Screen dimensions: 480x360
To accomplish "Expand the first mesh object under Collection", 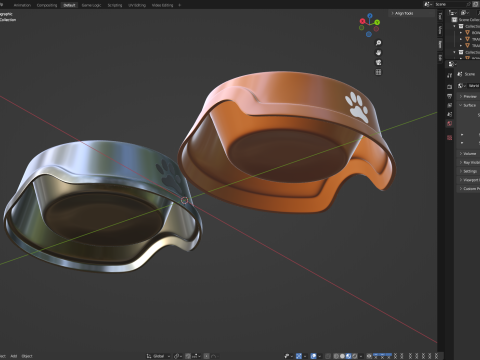I will pyautogui.click(x=461, y=33).
